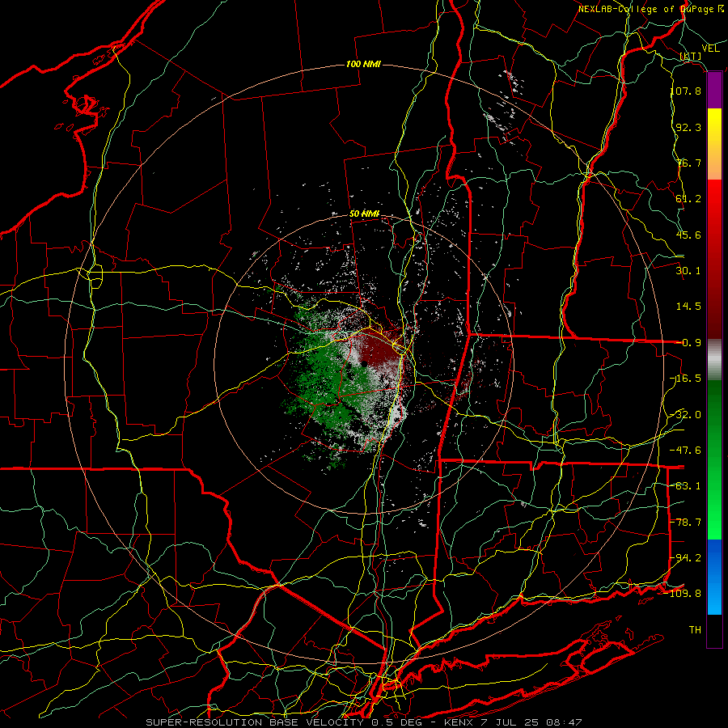Pick the gray zero-velocity segment of color bar

[x=714, y=360]
